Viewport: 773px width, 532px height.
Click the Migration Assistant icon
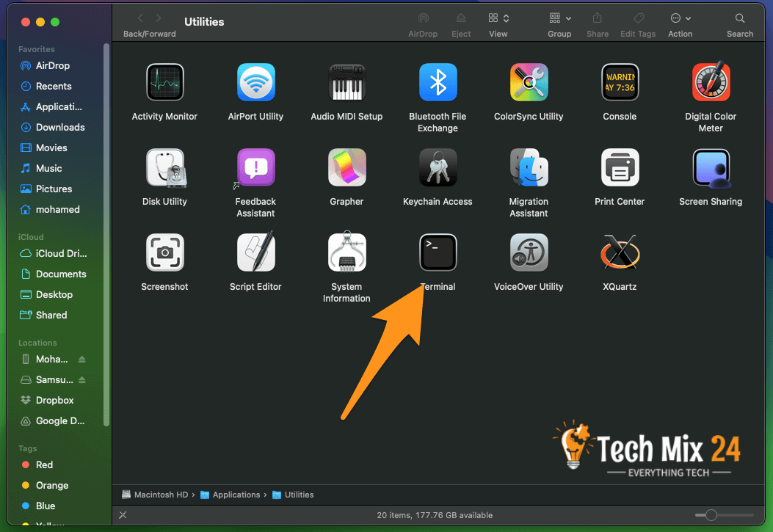click(529, 167)
